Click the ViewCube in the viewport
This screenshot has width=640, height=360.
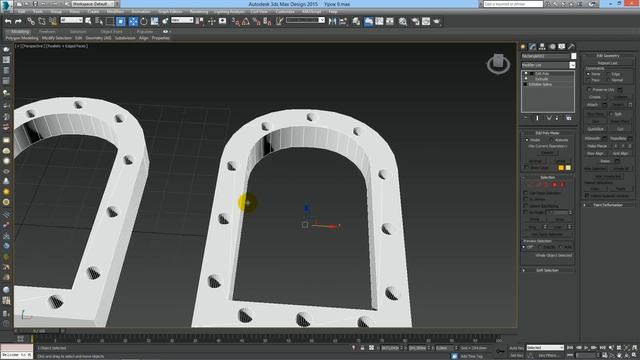[x=498, y=63]
